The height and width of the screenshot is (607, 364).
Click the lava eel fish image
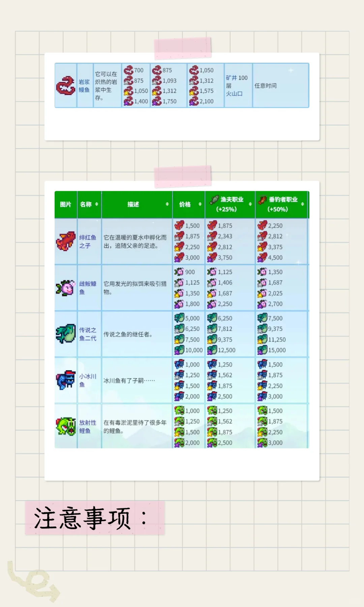(x=65, y=86)
